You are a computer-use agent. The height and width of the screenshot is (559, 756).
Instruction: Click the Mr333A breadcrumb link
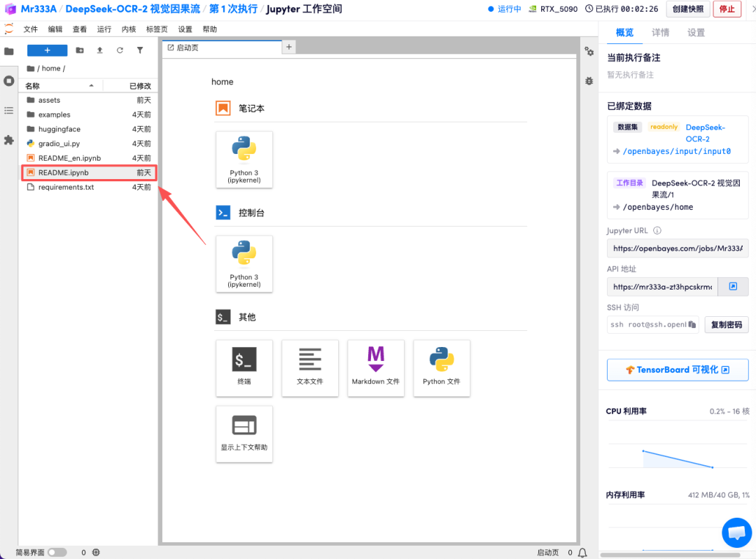[38, 9]
